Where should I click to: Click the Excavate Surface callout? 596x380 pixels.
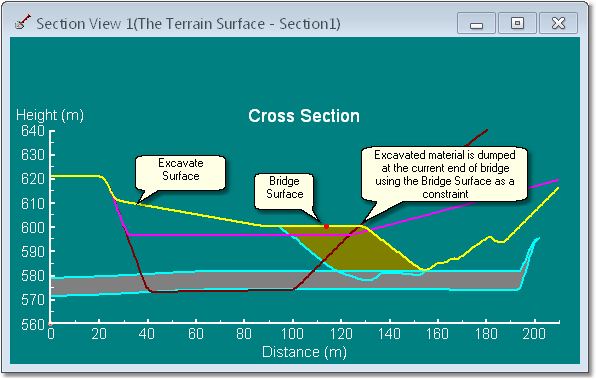click(x=181, y=173)
